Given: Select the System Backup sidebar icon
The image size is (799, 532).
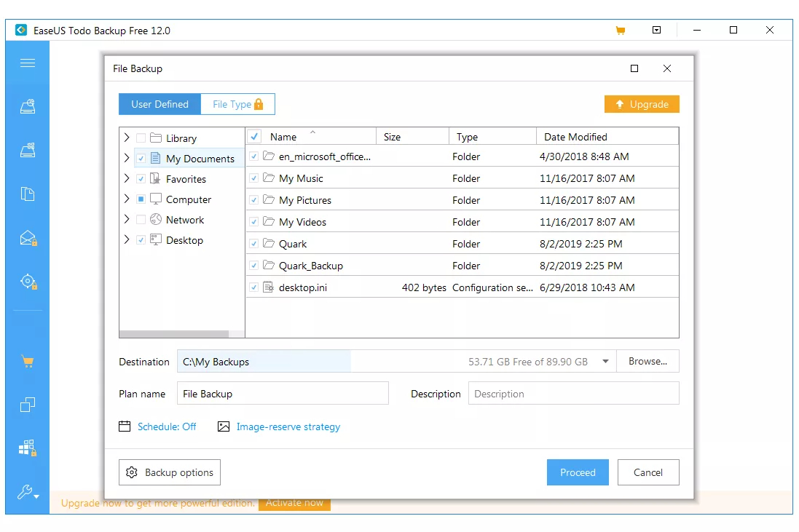Looking at the screenshot, I should [x=28, y=150].
